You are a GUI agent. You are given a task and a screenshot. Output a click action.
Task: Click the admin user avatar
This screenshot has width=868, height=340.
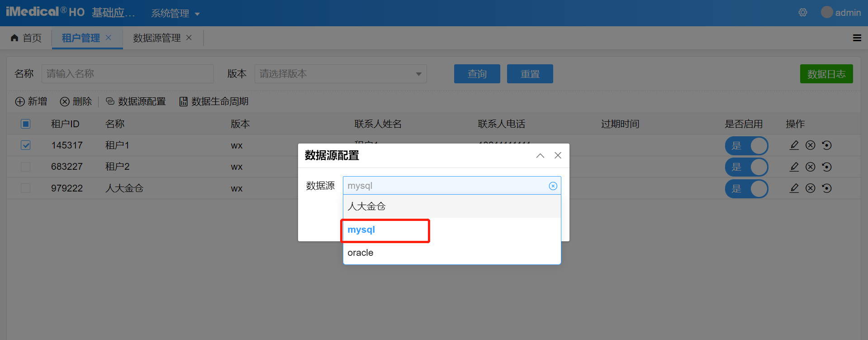[827, 12]
